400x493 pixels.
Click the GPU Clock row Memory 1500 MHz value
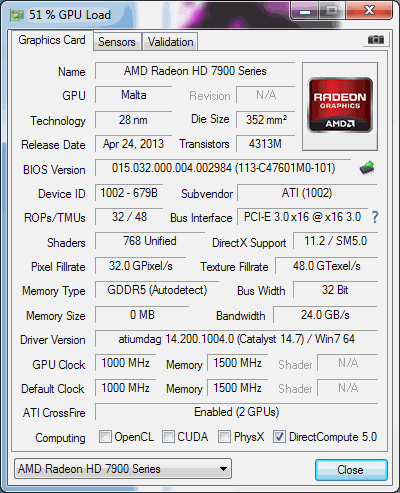click(x=238, y=363)
